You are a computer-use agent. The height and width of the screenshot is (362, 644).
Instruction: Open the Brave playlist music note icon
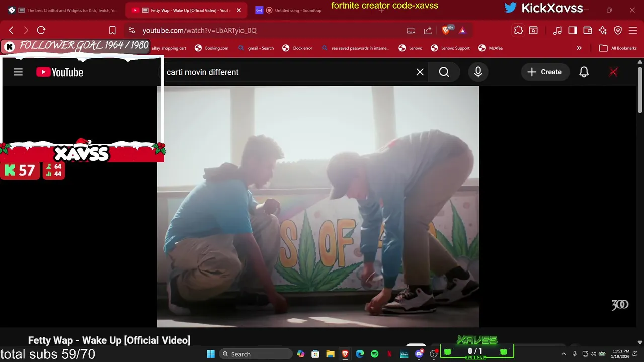[557, 30]
